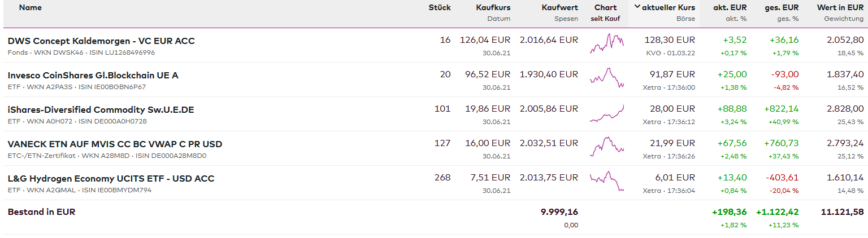Sort the table by Name column

tap(30, 8)
